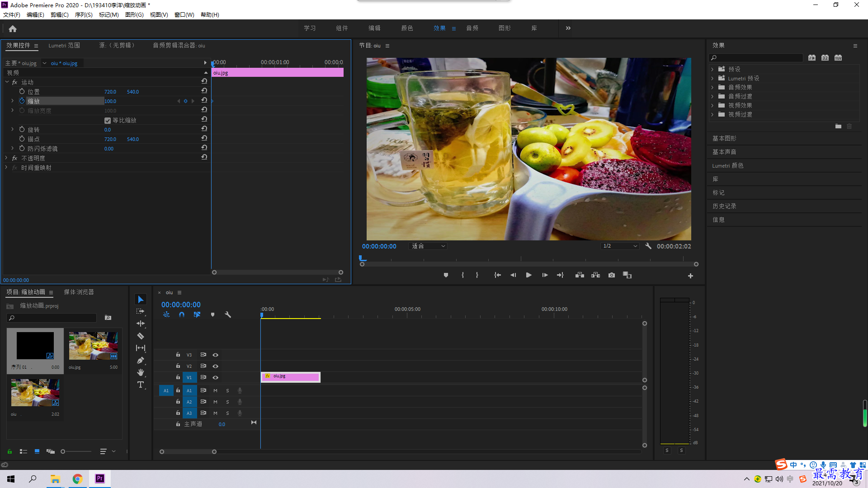Select the Hand tool
This screenshot has height=488, width=868.
click(141, 372)
